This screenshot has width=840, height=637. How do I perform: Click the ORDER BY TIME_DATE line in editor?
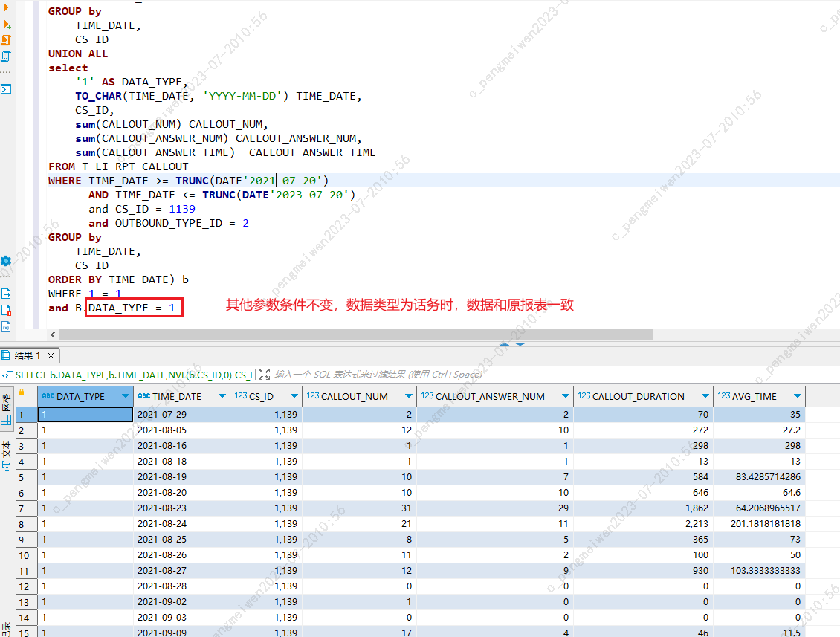[118, 279]
